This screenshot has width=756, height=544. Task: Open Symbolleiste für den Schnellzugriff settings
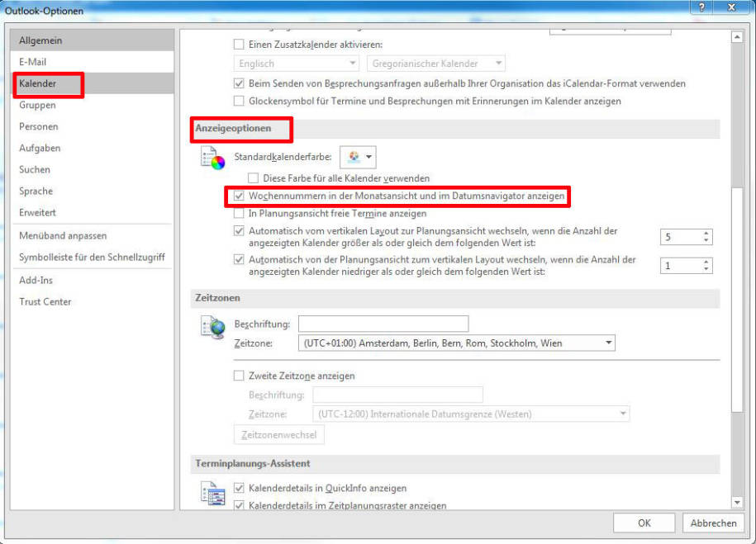click(x=92, y=258)
